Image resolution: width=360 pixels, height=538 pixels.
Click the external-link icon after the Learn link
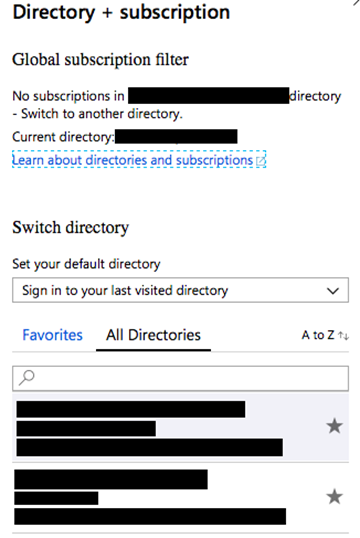click(x=260, y=161)
